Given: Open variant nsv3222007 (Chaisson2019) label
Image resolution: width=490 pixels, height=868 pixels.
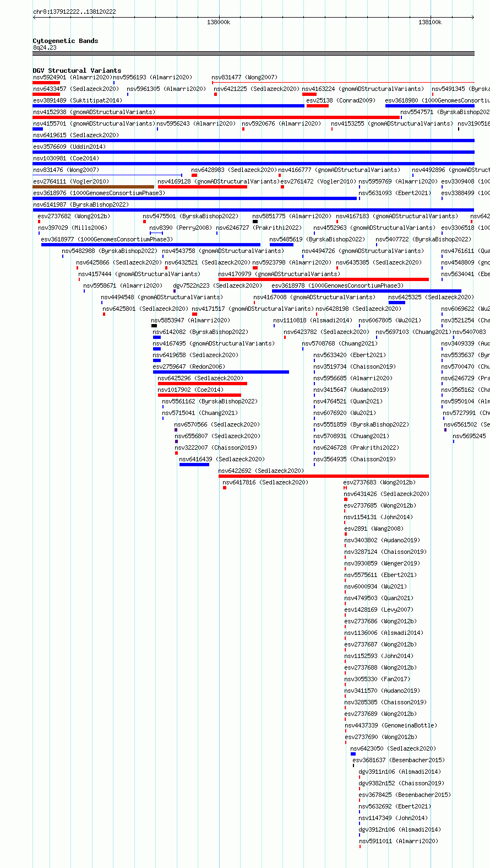Looking at the screenshot, I should pyautogui.click(x=216, y=448).
